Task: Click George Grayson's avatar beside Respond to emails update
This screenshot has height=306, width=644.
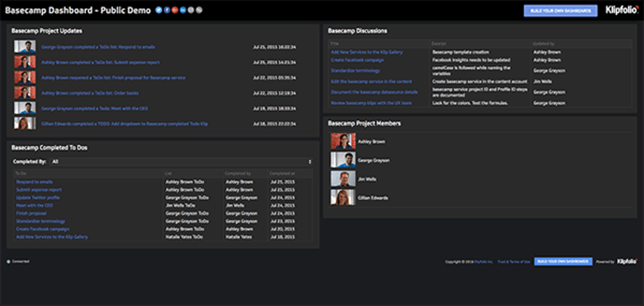Action: point(25,47)
